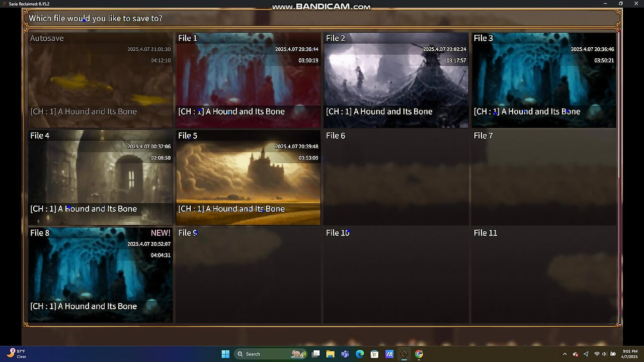Save to File 4 slot
The image size is (644, 362).
[100, 177]
